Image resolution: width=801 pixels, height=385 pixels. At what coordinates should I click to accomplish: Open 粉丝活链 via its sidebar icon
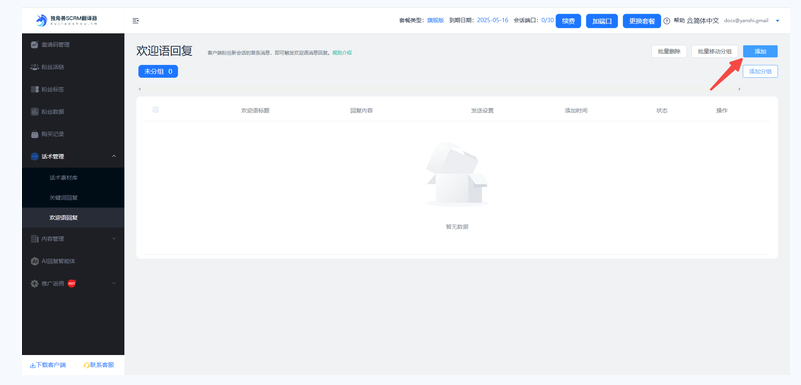[34, 67]
